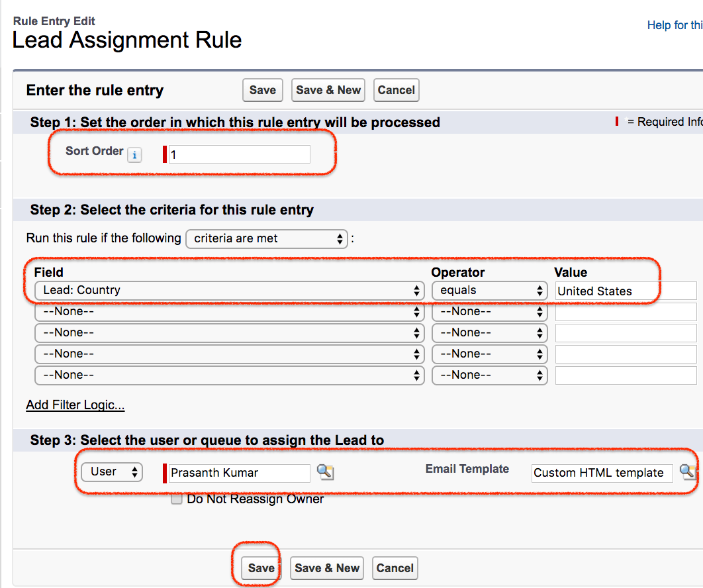Click the Prasanth Kumar user field
This screenshot has height=588, width=703.
(238, 473)
